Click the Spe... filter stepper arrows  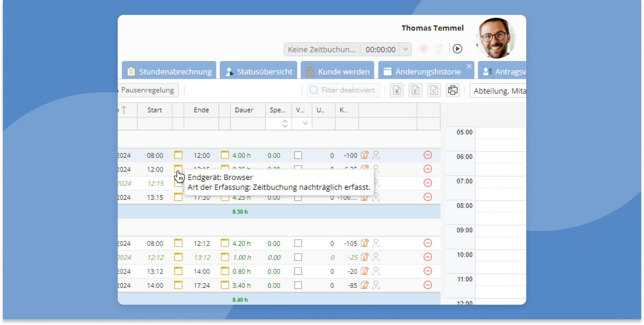285,123
